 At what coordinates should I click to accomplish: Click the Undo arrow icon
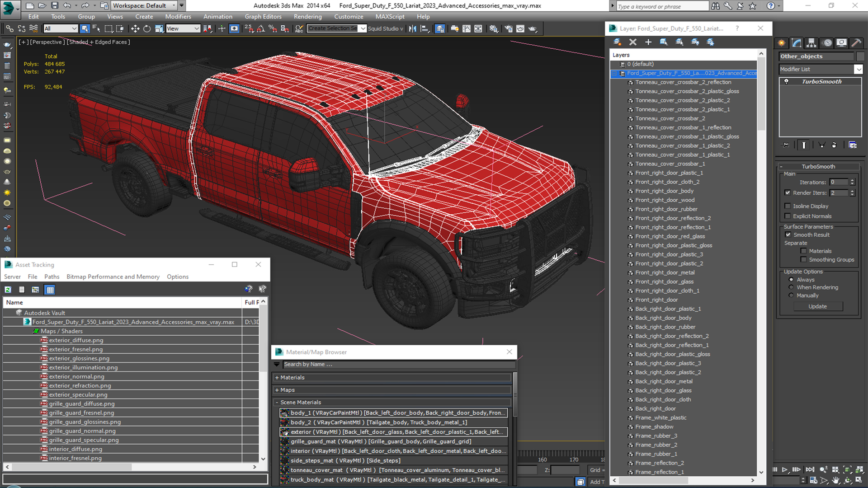[x=67, y=5]
